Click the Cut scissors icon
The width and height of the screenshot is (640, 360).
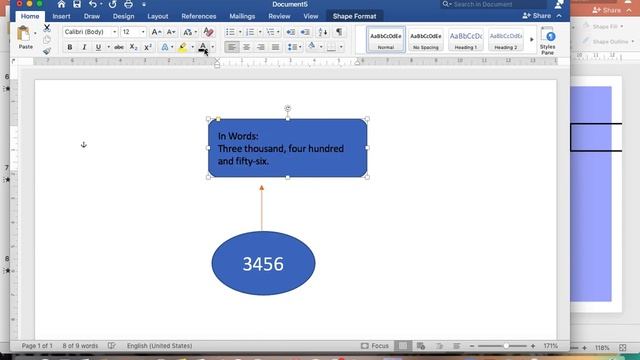pyautogui.click(x=47, y=28)
